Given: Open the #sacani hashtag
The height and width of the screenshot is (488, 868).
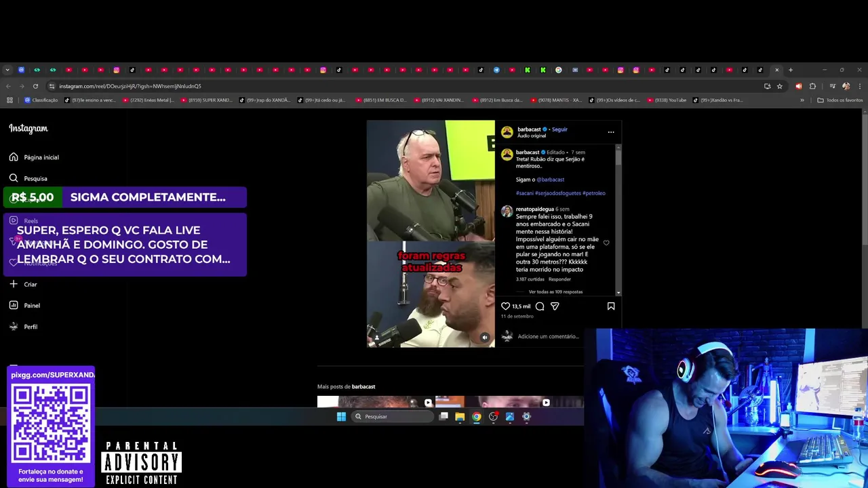Looking at the screenshot, I should (x=524, y=193).
